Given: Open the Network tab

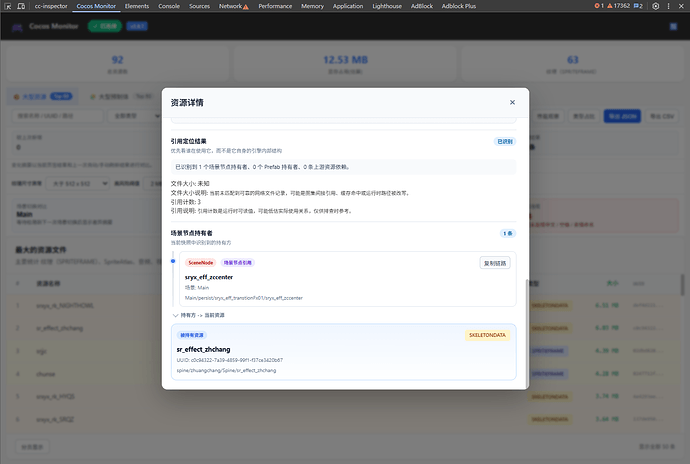Looking at the screenshot, I should [x=231, y=6].
